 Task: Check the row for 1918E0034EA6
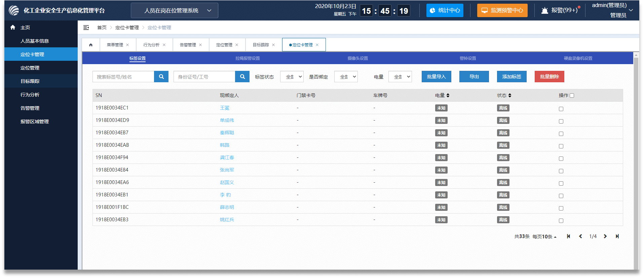click(561, 183)
